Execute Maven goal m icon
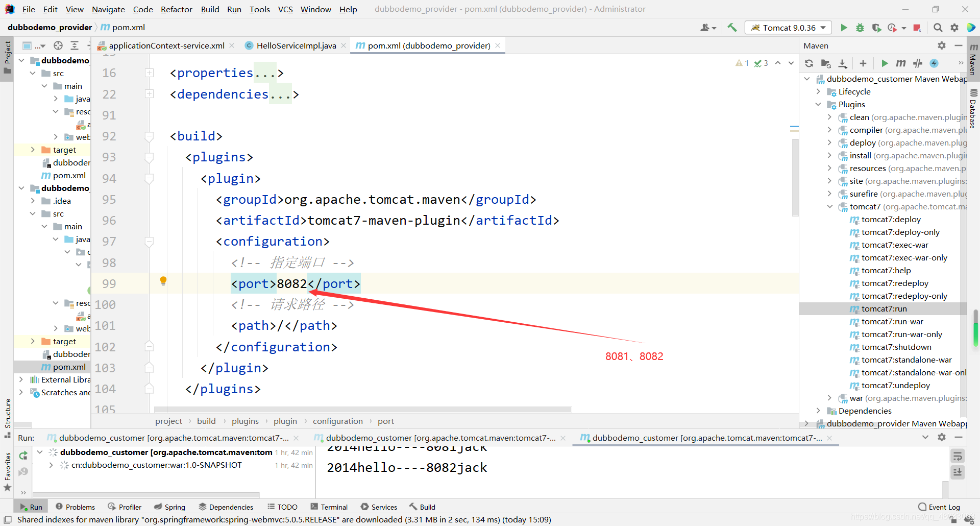Screen dimensions: 980x526 pos(901,63)
